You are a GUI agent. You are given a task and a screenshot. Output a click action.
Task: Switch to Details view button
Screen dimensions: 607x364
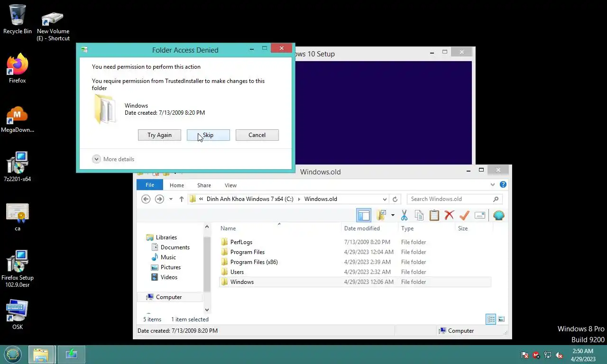(491, 319)
